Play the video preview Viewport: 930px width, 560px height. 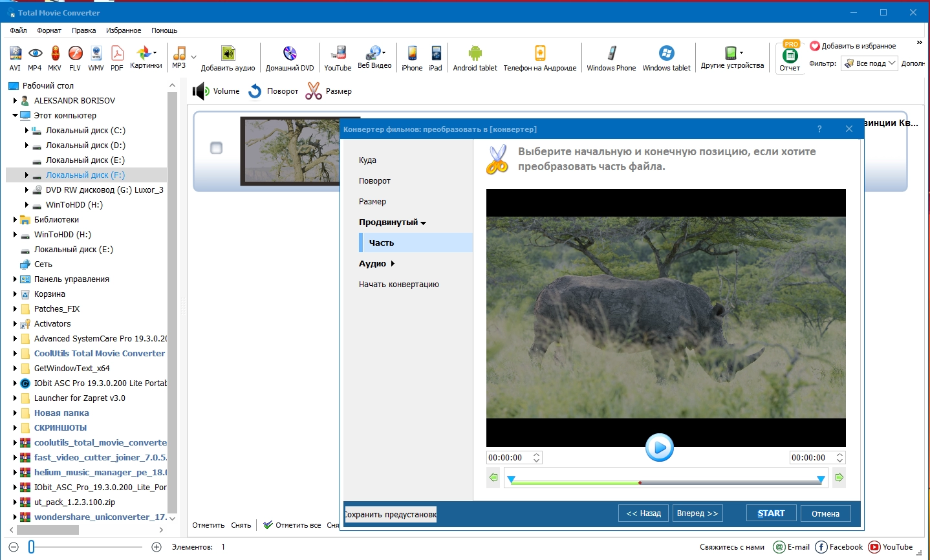coord(660,447)
